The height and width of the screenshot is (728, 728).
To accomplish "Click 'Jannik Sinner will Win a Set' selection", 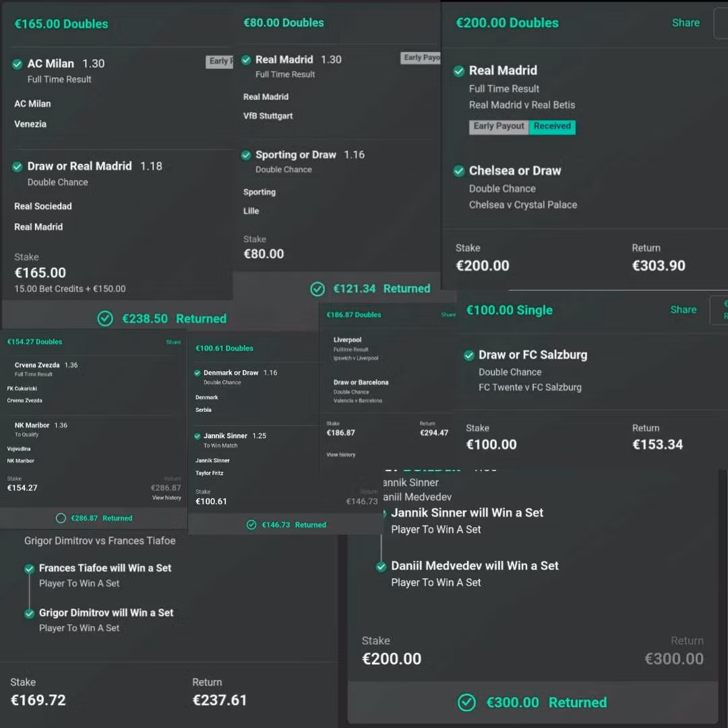I will [x=467, y=513].
